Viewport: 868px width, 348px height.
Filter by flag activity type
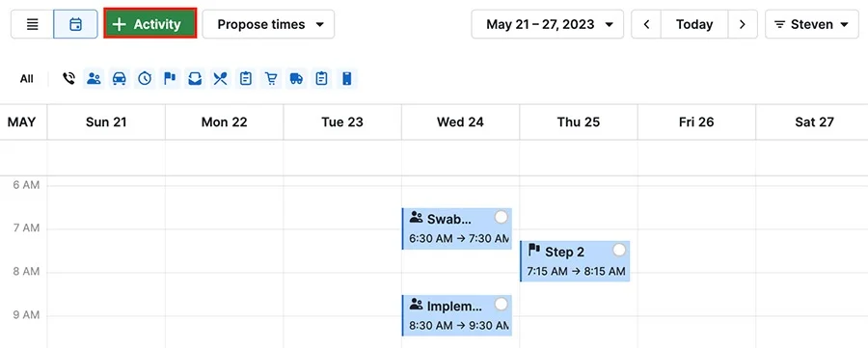coord(170,78)
